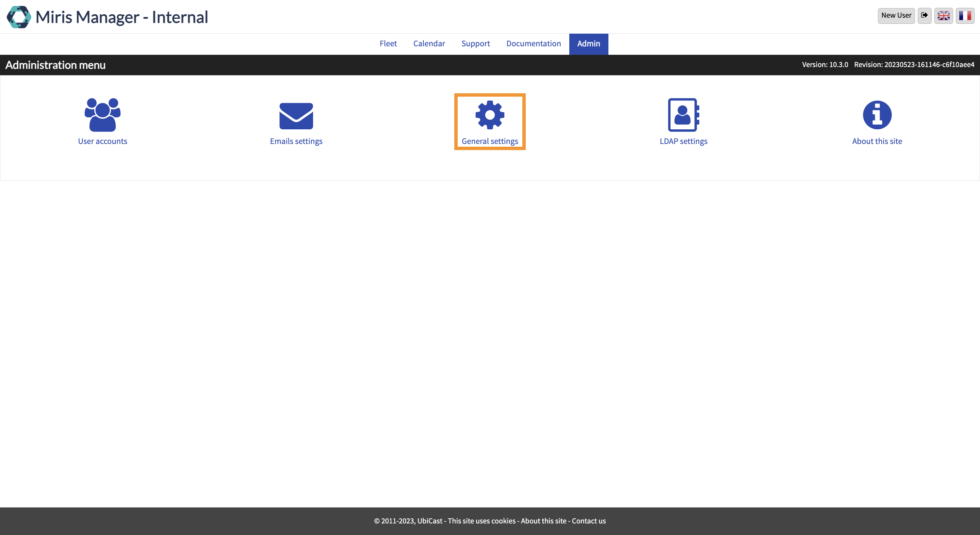Click the © 2011-2023, UbiCast footer text

point(408,521)
